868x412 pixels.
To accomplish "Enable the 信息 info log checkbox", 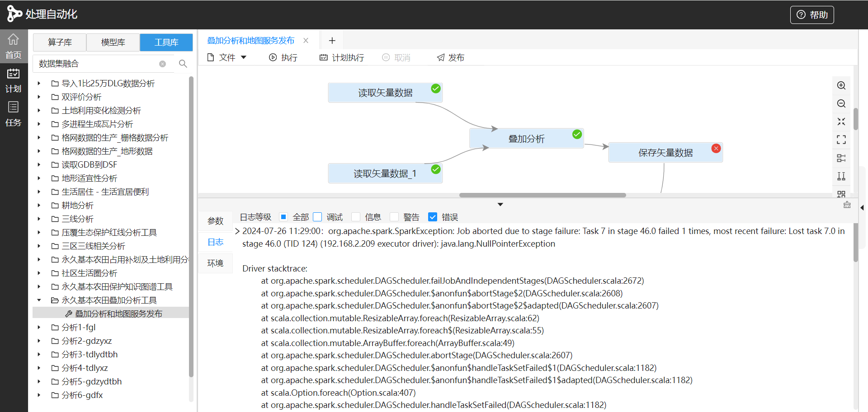I will point(356,217).
